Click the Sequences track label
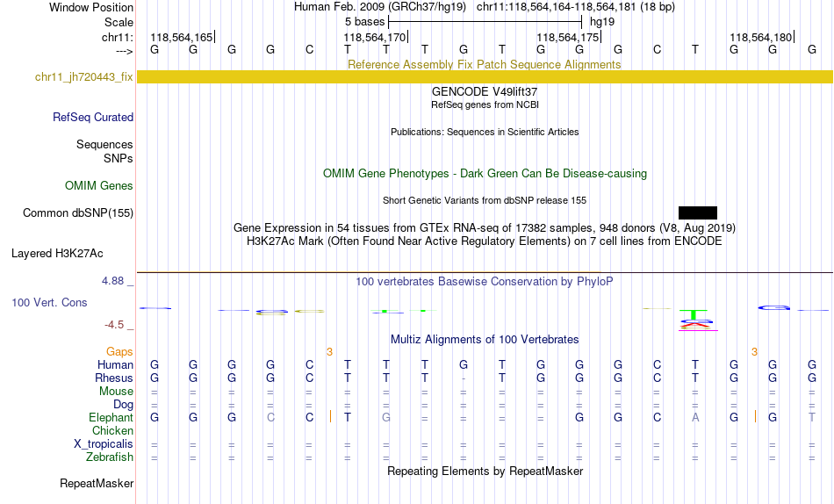The image size is (834, 504). point(104,144)
